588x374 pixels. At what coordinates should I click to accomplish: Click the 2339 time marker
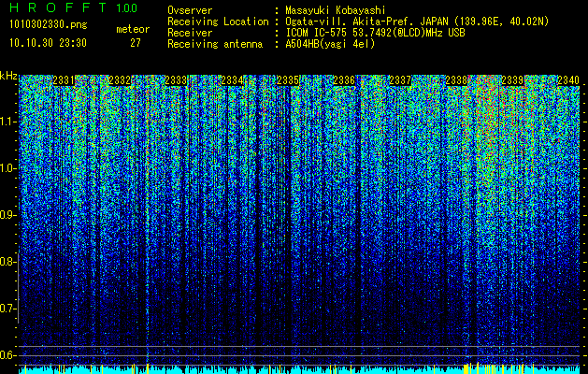point(512,80)
